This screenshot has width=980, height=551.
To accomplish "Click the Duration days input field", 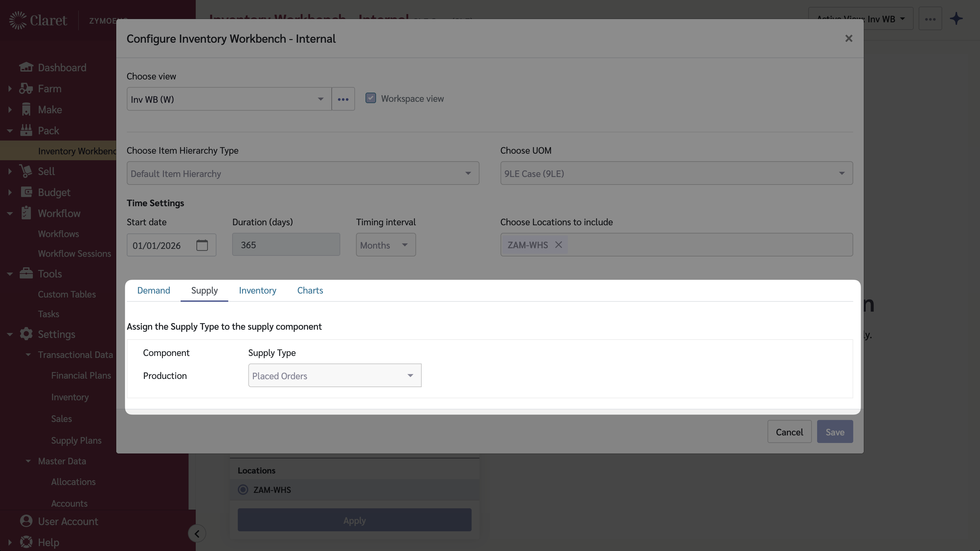I will (x=286, y=245).
